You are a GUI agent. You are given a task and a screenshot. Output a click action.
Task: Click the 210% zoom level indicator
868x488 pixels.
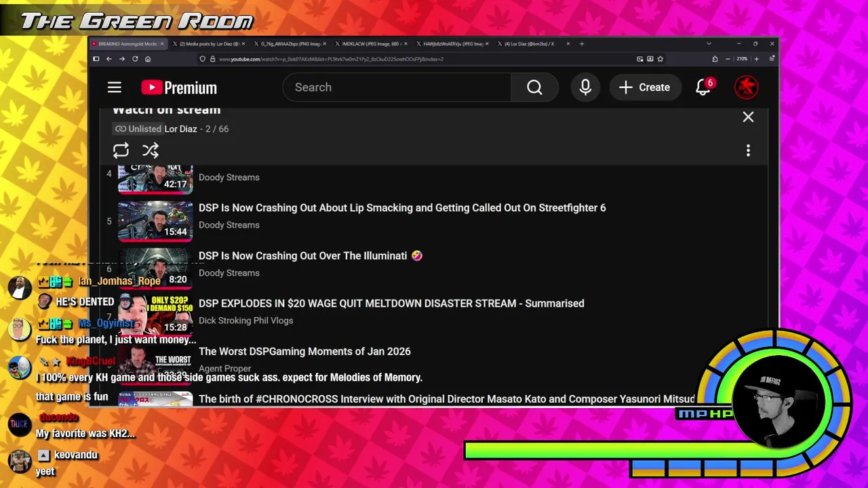coord(742,59)
